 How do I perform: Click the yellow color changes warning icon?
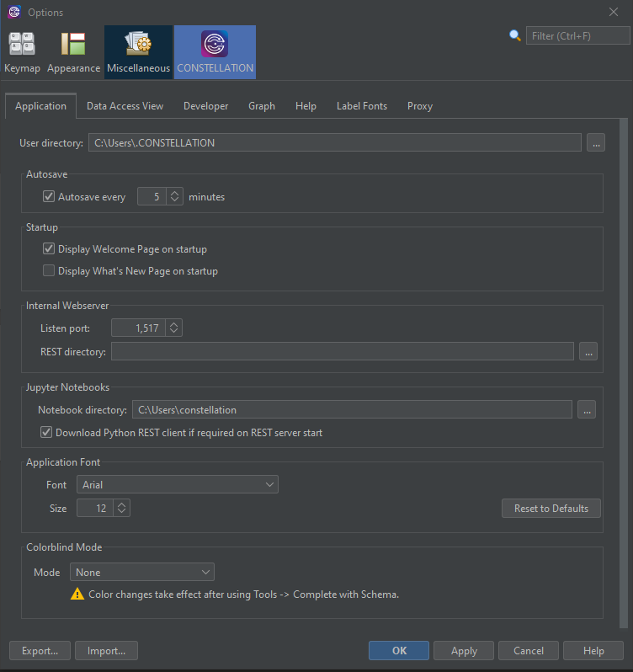click(x=77, y=594)
